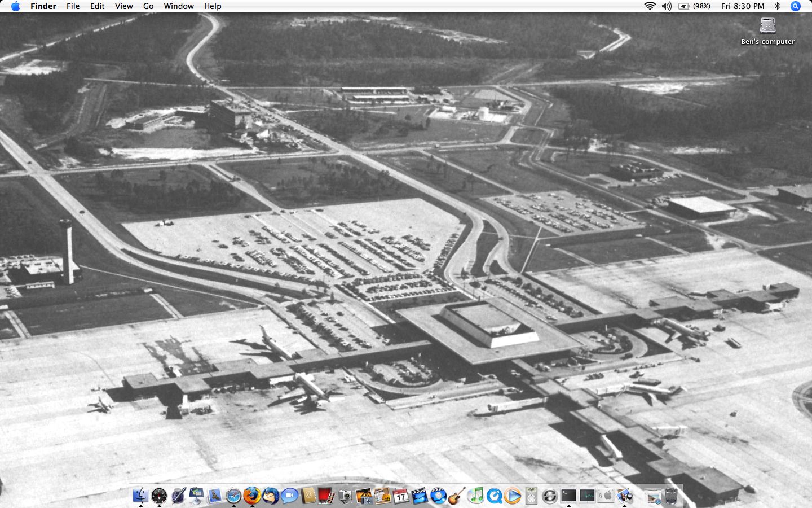Show battery status menu at 98%
812x508 pixels.
[694, 6]
